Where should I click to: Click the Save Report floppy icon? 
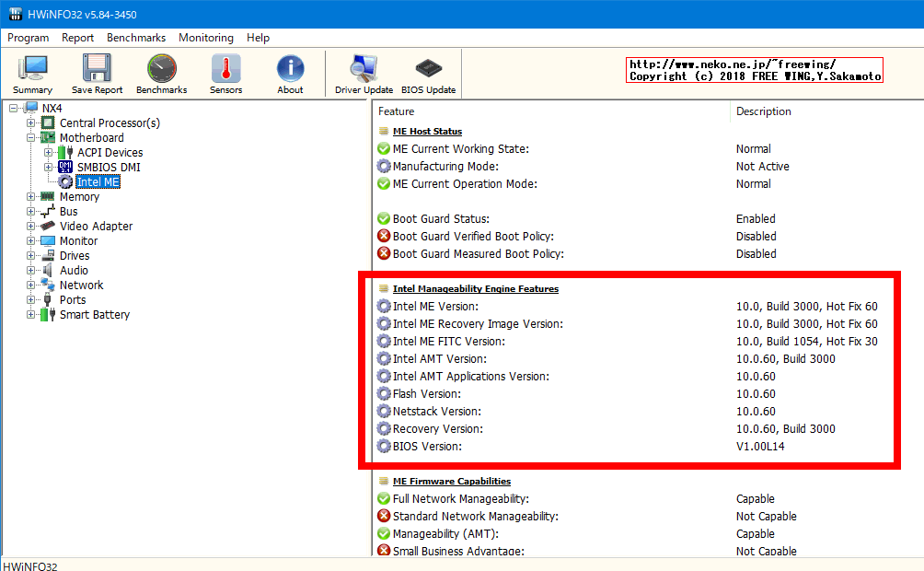point(97,74)
